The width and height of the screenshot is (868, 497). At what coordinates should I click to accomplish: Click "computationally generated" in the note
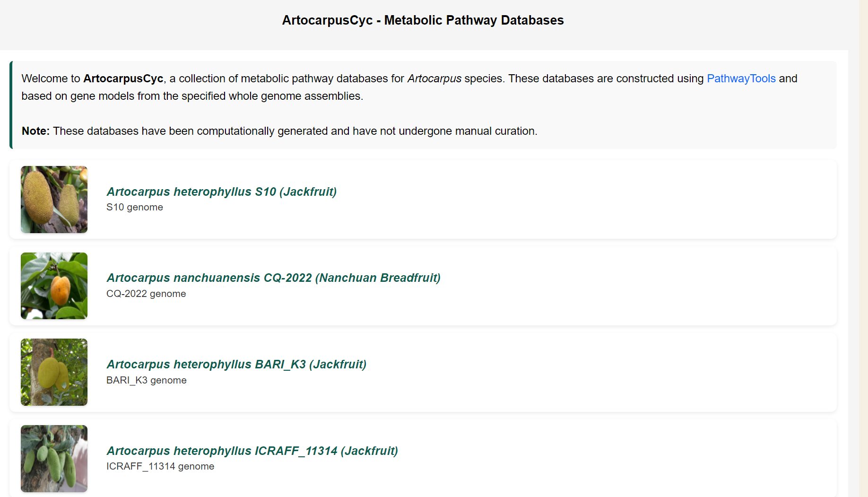click(x=262, y=131)
